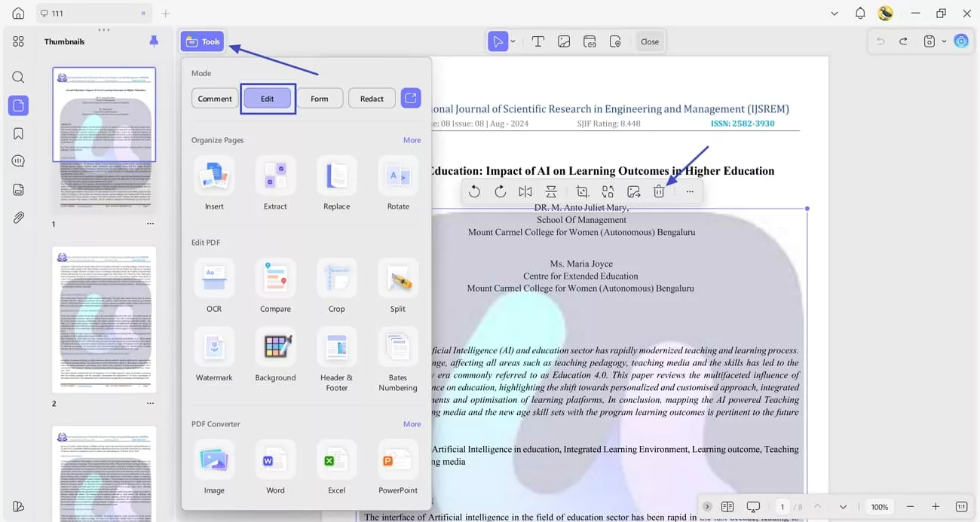Switch to Comment mode

click(215, 99)
